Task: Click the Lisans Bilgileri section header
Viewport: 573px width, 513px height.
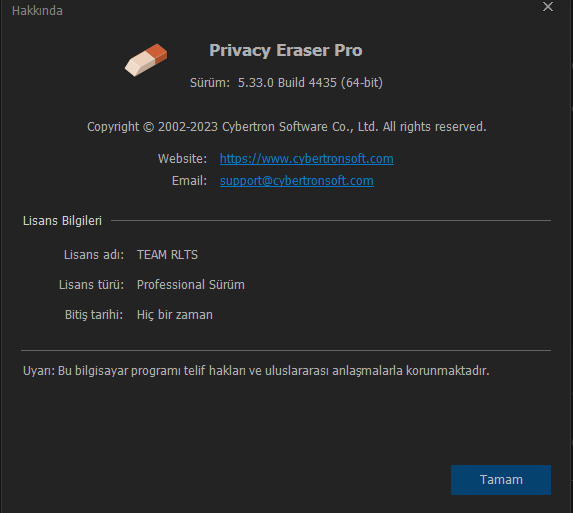Action: (x=62, y=221)
